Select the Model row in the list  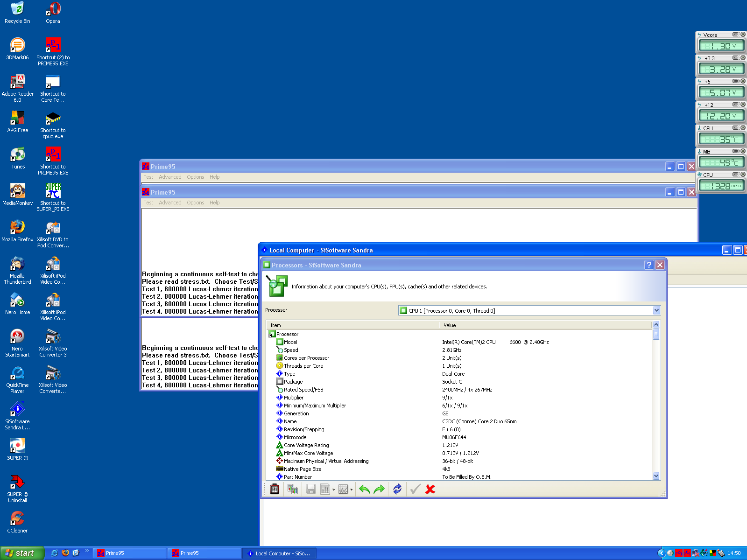click(x=460, y=342)
